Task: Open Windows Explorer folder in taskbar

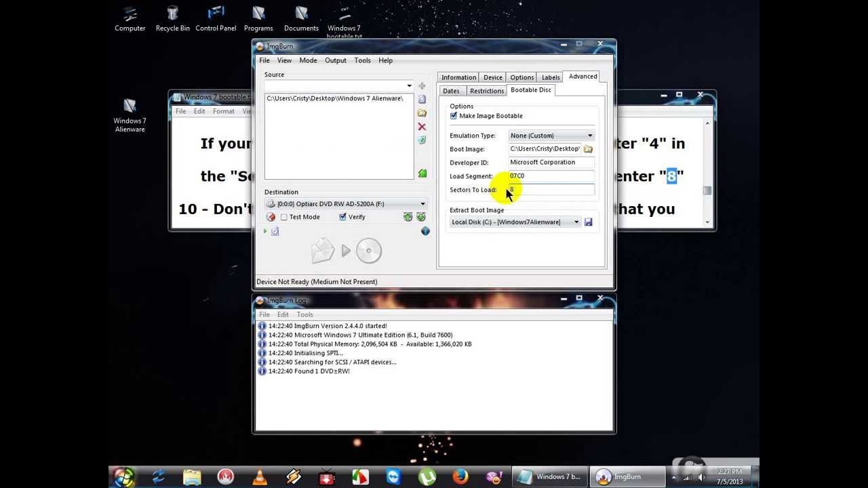Action: click(x=192, y=476)
